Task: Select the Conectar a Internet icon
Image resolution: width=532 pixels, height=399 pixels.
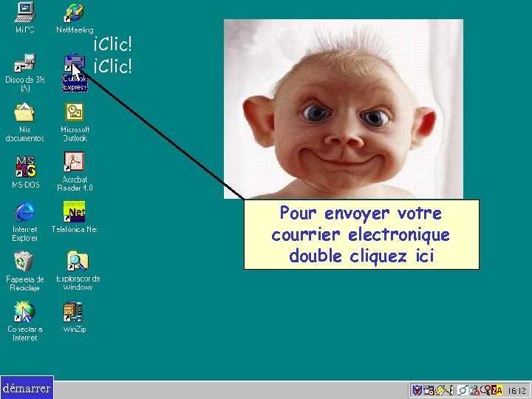Action: pos(24,312)
